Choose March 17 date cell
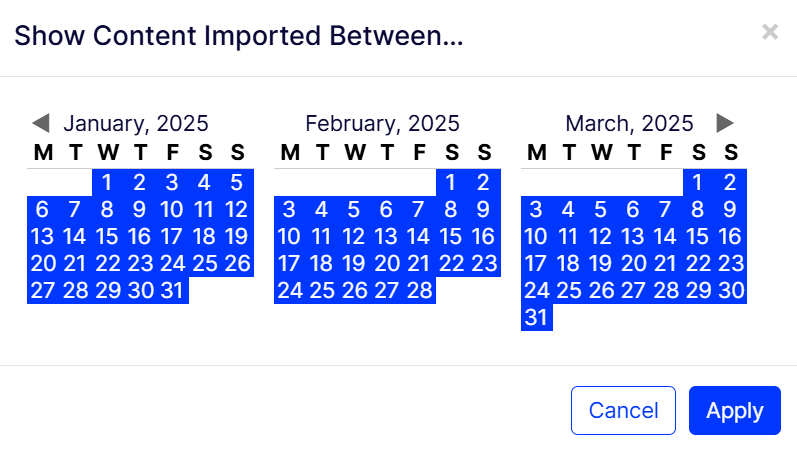Image resolution: width=797 pixels, height=451 pixels. tap(537, 264)
